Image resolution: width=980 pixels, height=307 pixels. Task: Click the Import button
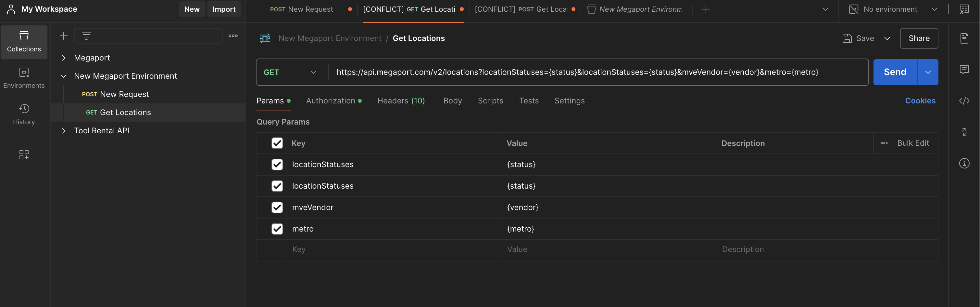coord(224,9)
